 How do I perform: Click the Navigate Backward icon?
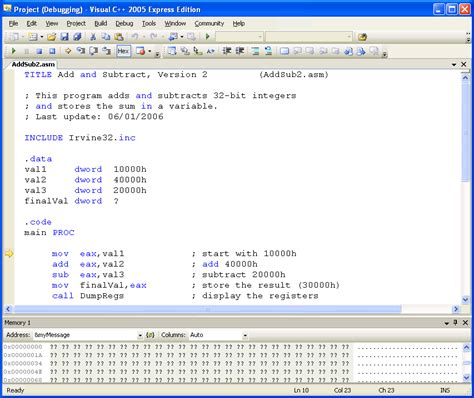coord(173,37)
